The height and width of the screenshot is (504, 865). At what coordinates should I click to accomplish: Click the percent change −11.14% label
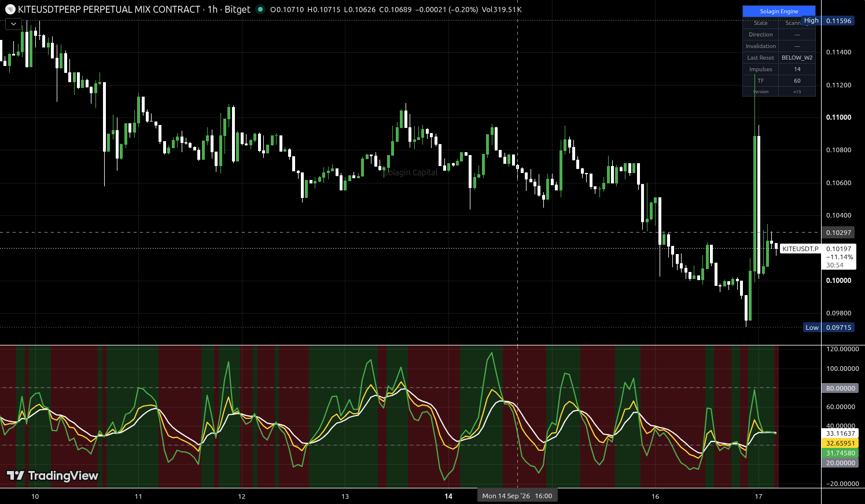click(839, 257)
